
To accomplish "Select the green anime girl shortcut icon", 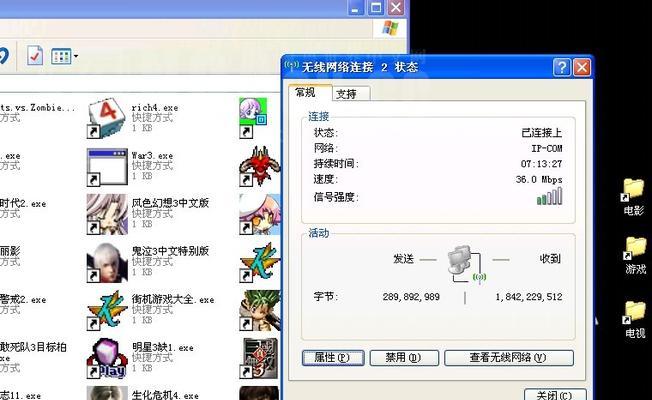I will coord(253,118).
